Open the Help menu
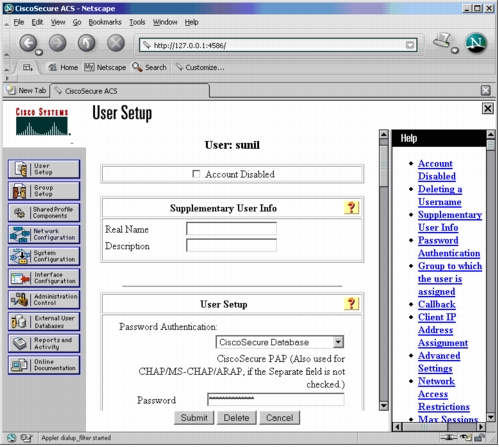499x447 pixels. tap(191, 22)
